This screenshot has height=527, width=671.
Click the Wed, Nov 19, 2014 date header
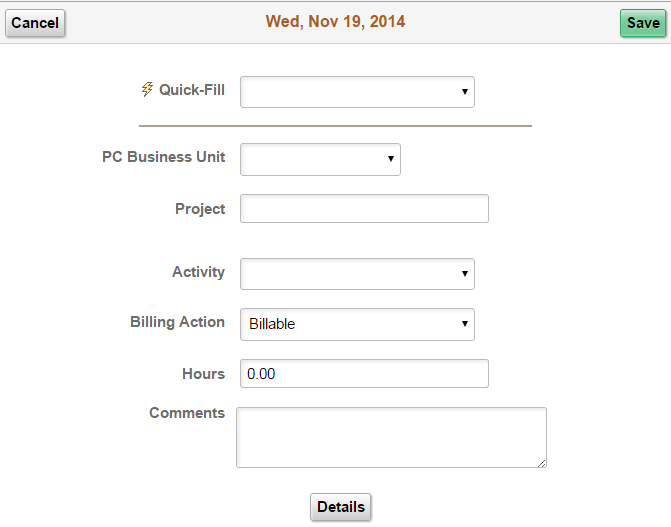click(x=335, y=21)
